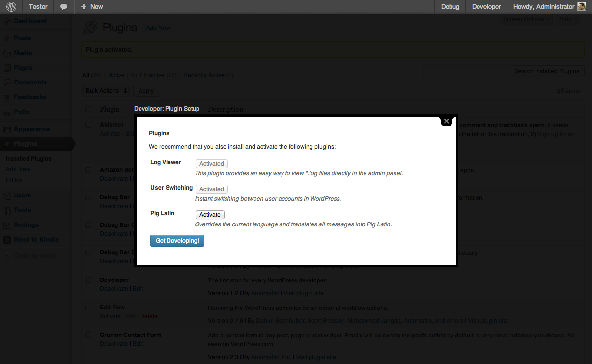Click the Tools icon in sidebar
Screen dimensions: 592x364
[7, 210]
